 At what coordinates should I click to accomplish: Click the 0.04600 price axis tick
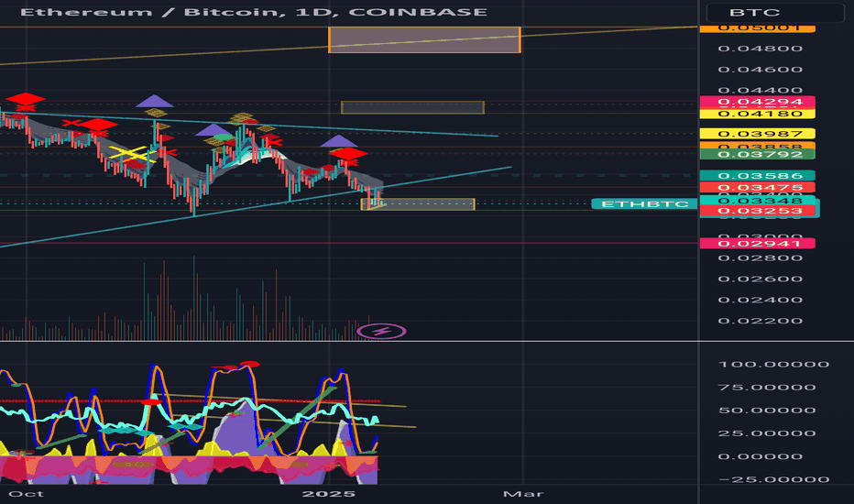click(760, 70)
